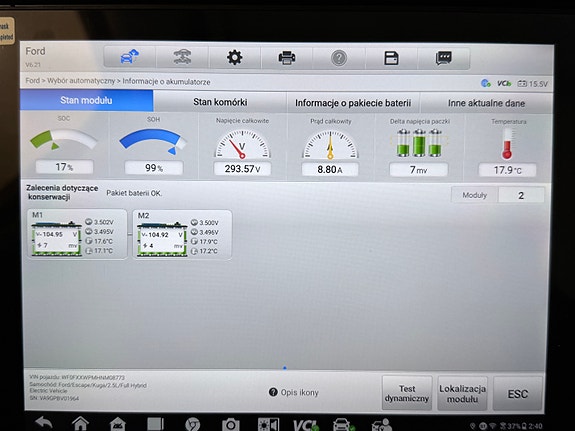575x431 pixels.
Task: Open the Opis ikony legend link
Action: (x=294, y=392)
